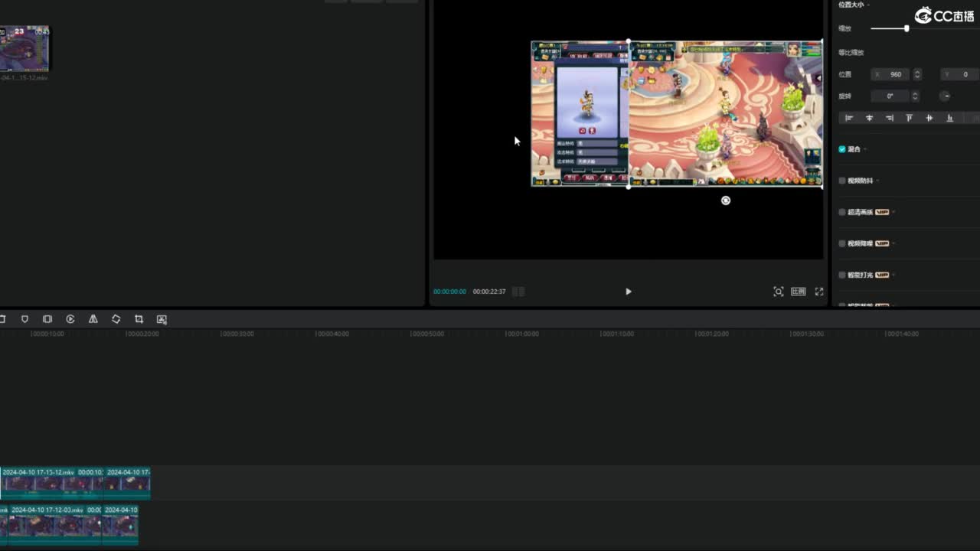Screen dimensions: 980x551
Task: Open preview zoom-to-fit icon
Action: tap(779, 292)
